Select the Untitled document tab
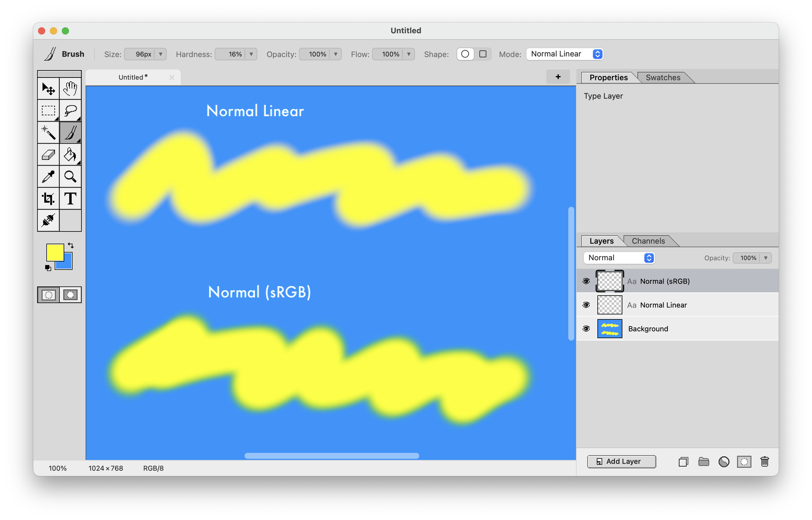Image resolution: width=812 pixels, height=520 pixels. (133, 77)
